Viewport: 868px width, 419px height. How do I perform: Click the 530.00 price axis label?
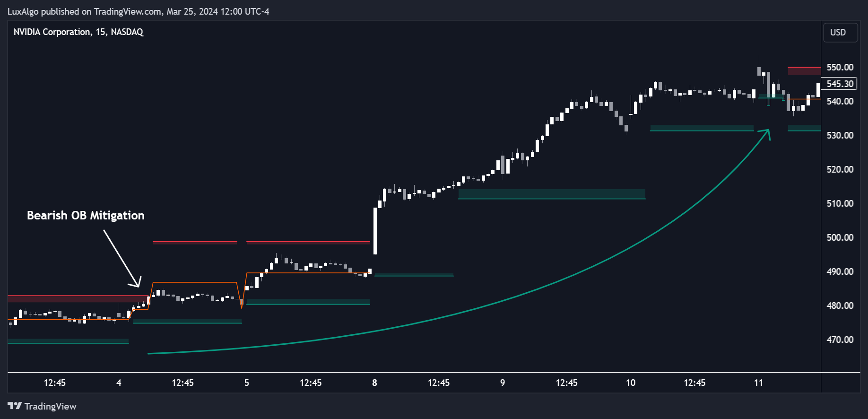[x=840, y=135]
